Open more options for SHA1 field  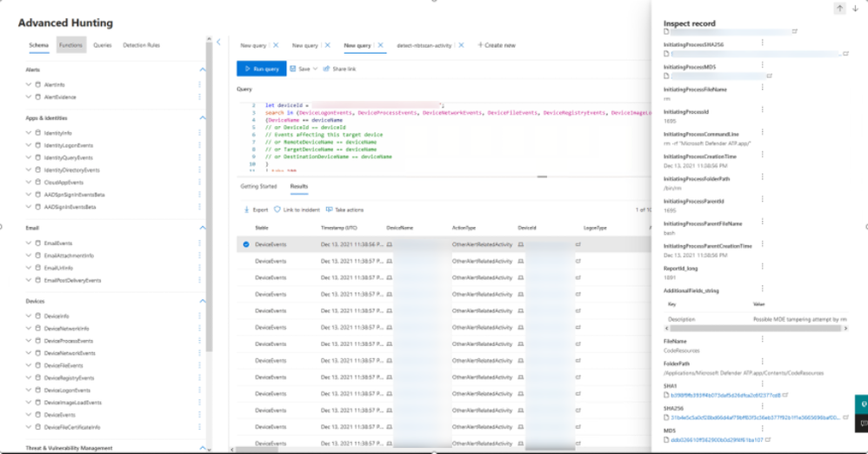tap(762, 384)
